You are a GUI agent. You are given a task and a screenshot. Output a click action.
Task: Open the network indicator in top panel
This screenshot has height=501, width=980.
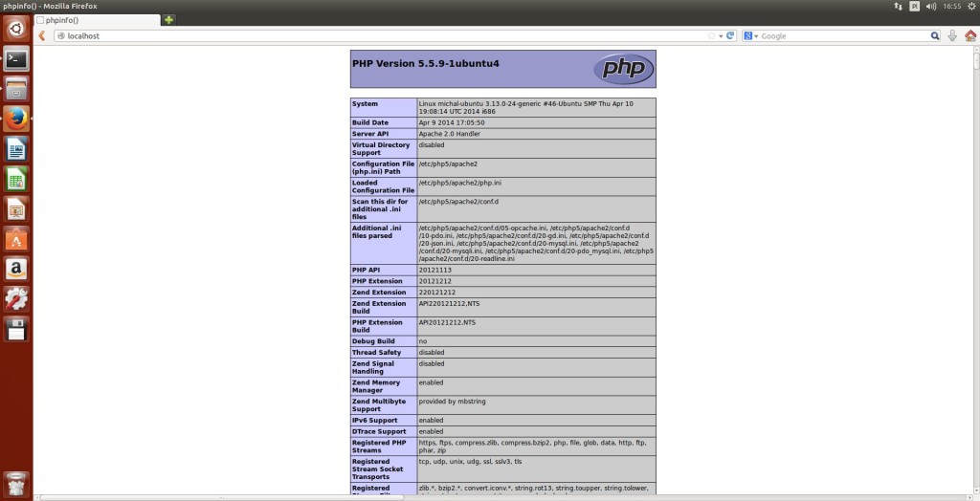tap(898, 7)
